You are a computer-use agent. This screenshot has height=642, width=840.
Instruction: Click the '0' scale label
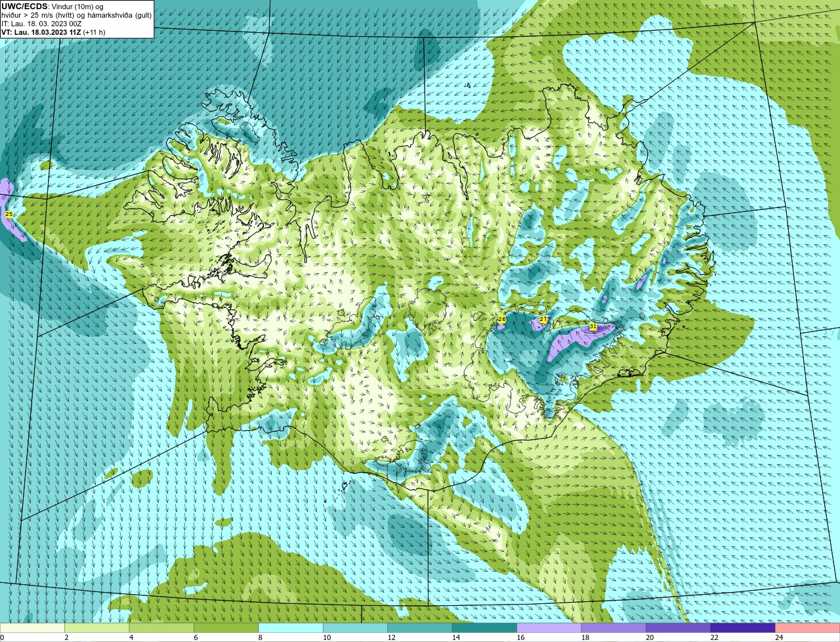click(2, 637)
